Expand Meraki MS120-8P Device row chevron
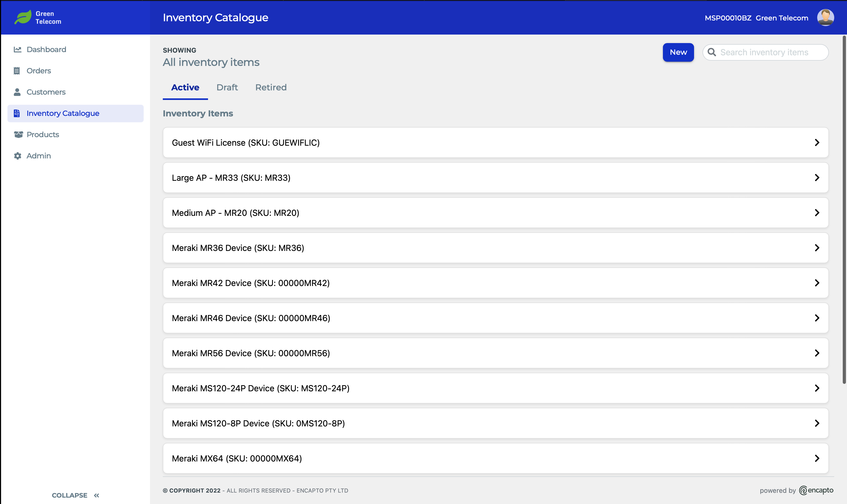 (x=817, y=423)
